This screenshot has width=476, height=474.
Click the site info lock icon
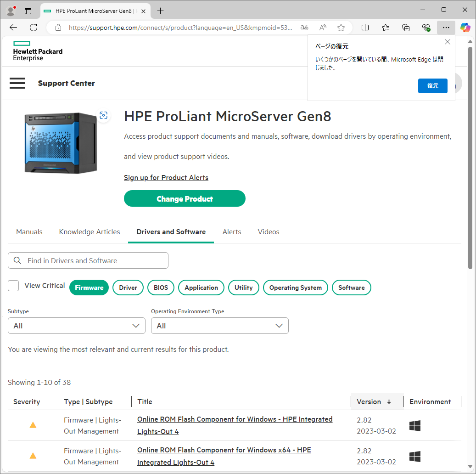pyautogui.click(x=58, y=28)
